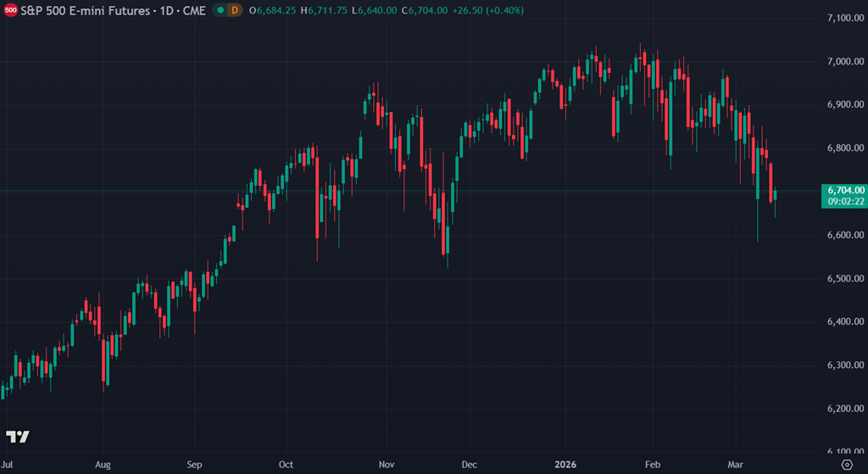Open chart settings hexagon icon
This screenshot has height=474, width=868.
(x=847, y=465)
